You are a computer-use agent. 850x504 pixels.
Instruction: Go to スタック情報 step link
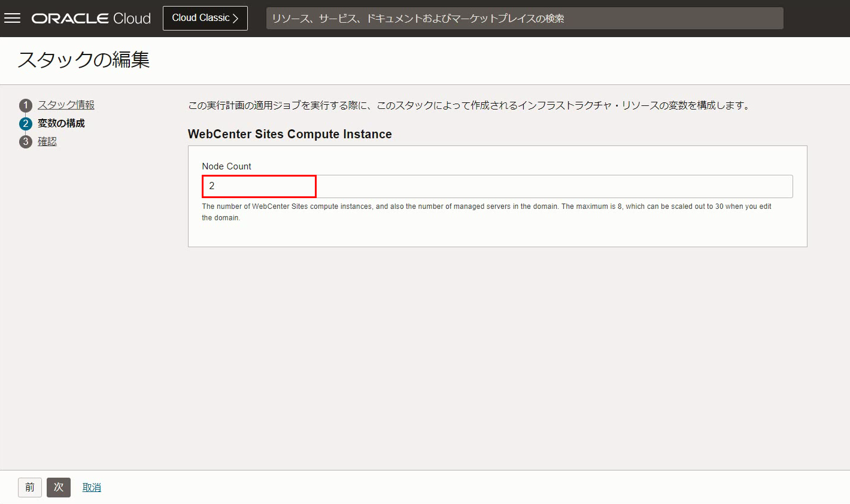click(x=66, y=105)
